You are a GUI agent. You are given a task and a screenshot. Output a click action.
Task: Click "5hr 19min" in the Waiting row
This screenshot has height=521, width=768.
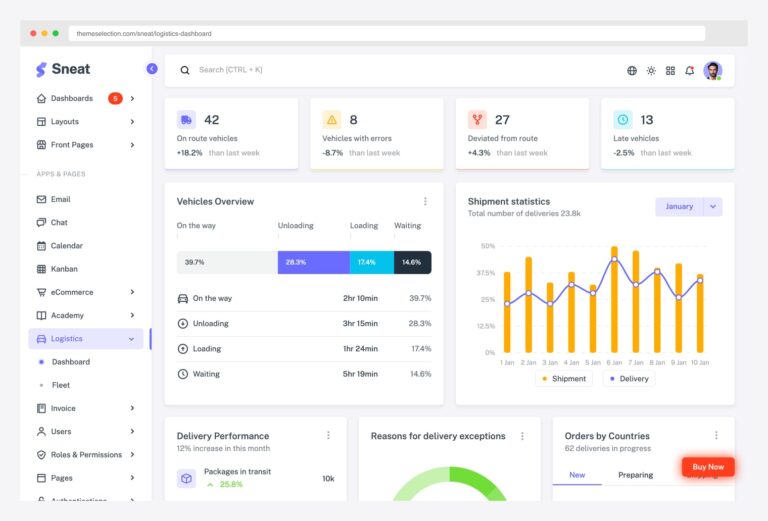tap(360, 374)
